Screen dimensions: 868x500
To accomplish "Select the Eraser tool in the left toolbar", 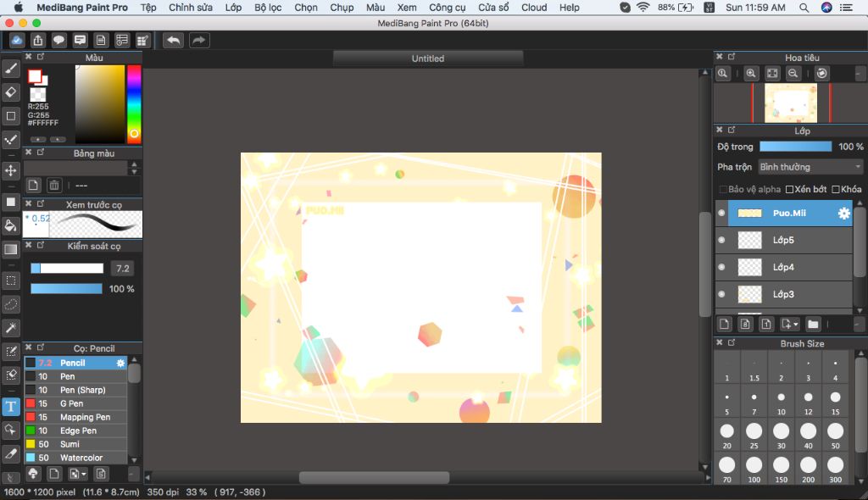I will (10, 92).
